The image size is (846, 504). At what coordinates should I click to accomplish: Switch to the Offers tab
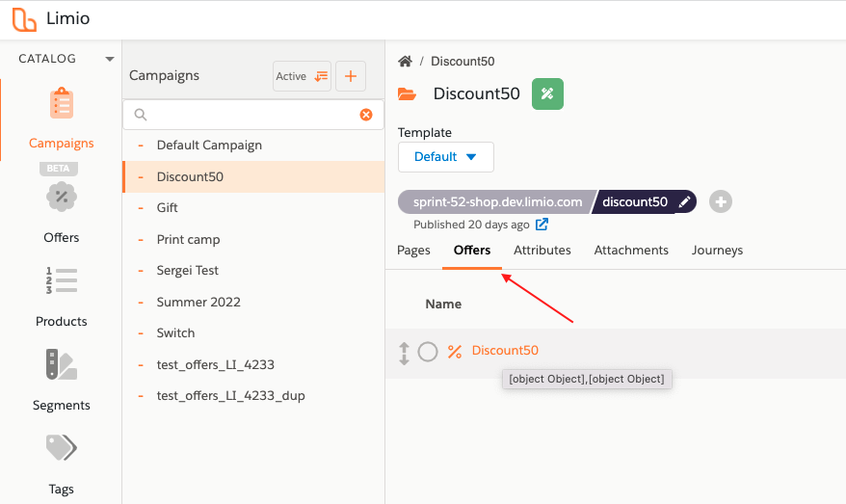(472, 251)
